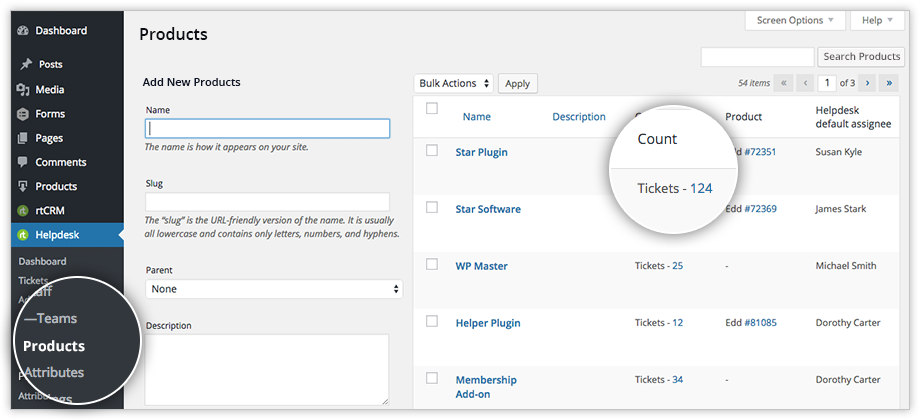Viewport: 920px width, 420px height.
Task: Click the Posts pin icon
Action: coord(25,65)
